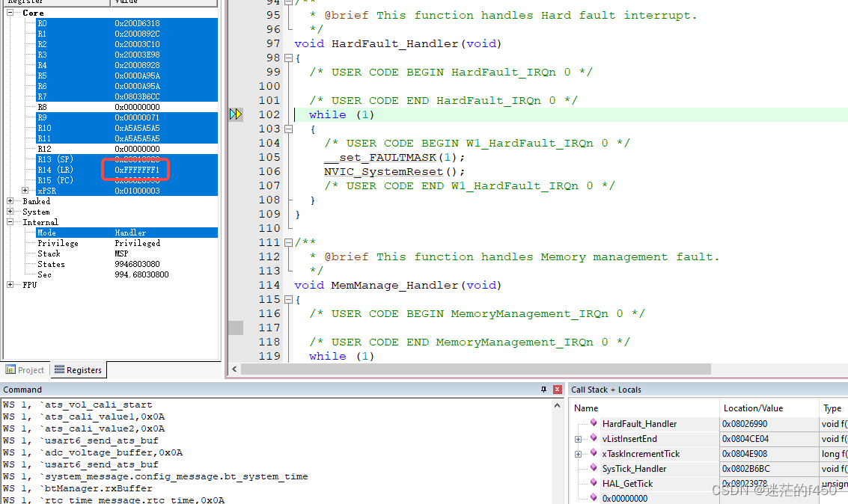This screenshot has height=504, width=848.
Task: Collapse the Internal register group
Action: [x=10, y=222]
